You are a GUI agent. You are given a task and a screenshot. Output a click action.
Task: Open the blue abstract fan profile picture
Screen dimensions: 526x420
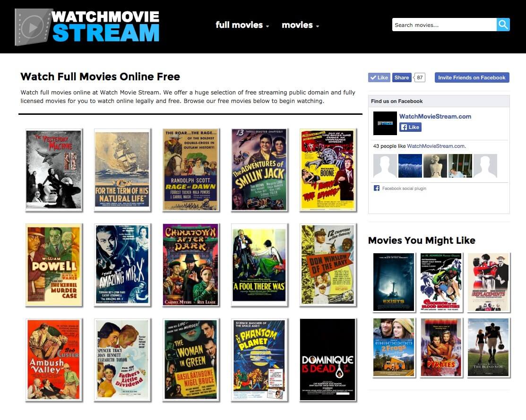coord(410,166)
